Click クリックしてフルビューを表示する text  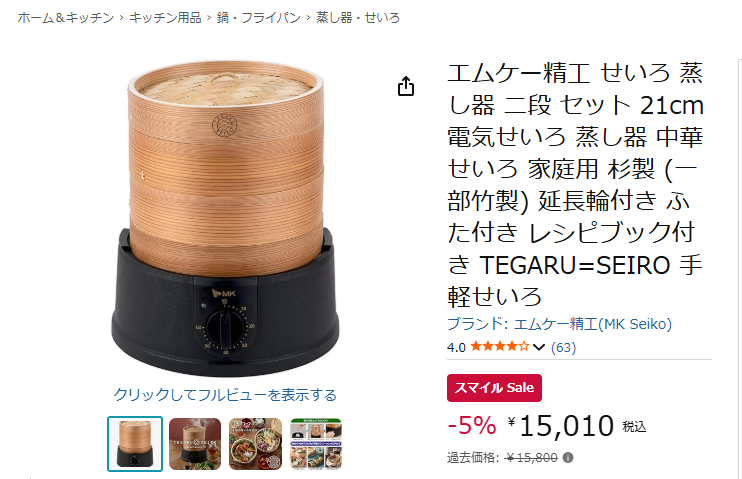coord(225,395)
